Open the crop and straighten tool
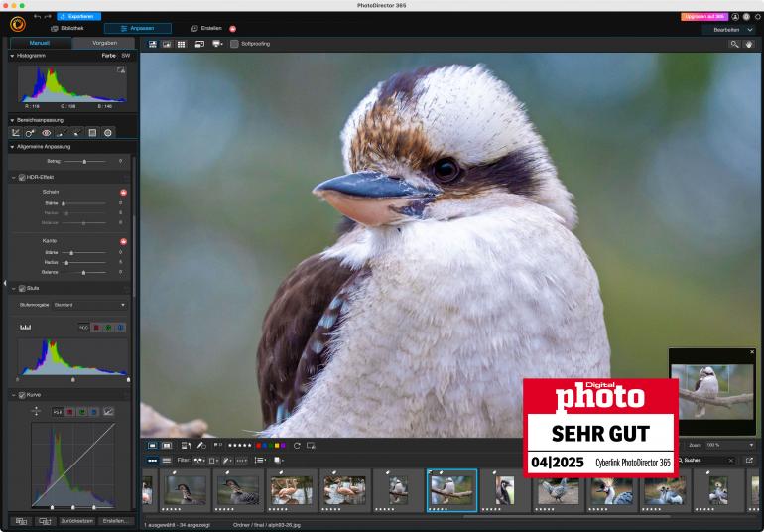The image size is (764, 532). (x=16, y=133)
